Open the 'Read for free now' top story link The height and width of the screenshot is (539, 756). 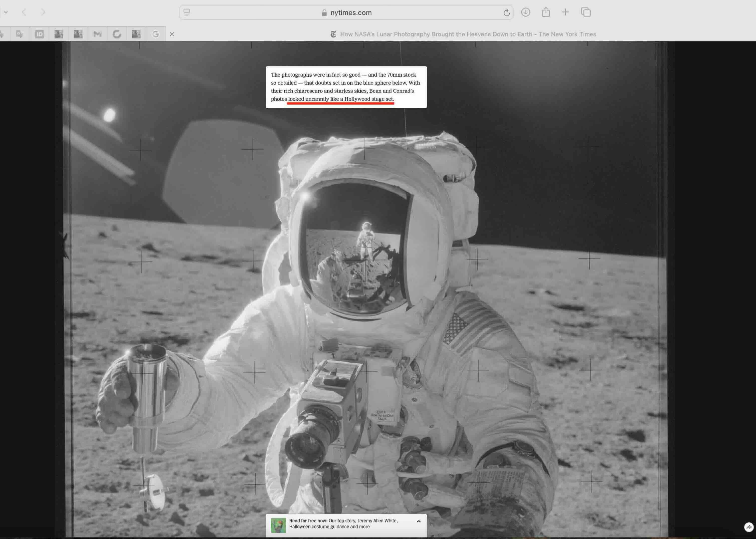click(x=343, y=524)
